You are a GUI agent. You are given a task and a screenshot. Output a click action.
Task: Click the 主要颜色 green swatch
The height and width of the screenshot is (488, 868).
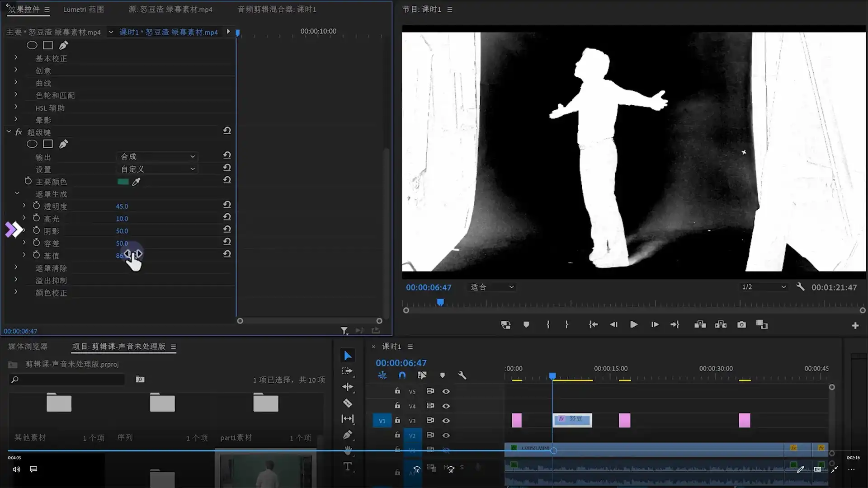123,182
